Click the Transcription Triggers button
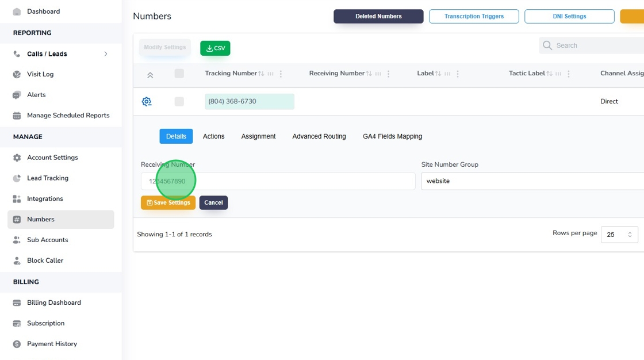Viewport: 644px width, 360px height. click(x=474, y=17)
